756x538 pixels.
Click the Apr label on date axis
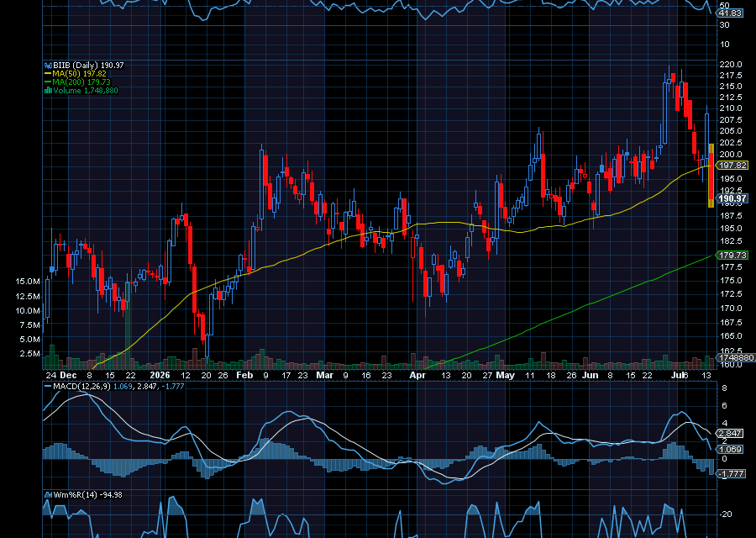click(x=417, y=376)
